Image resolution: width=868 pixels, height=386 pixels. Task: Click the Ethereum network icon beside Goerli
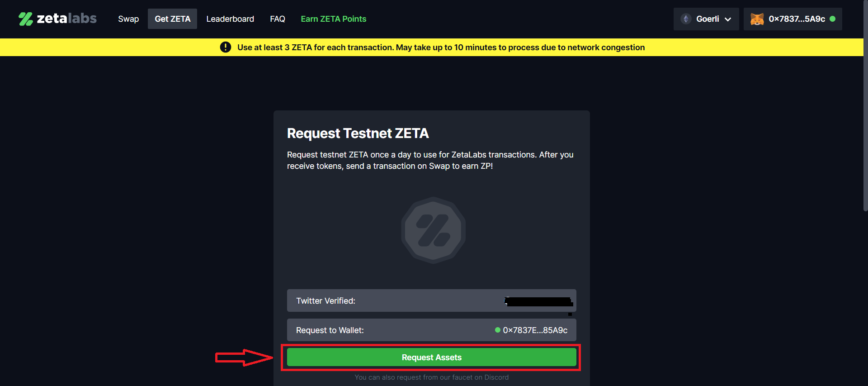pos(686,19)
